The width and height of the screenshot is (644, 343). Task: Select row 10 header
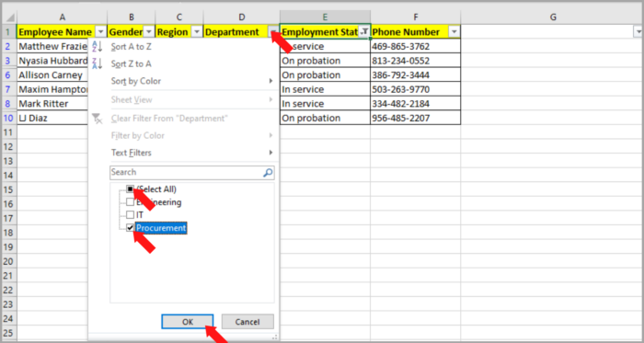coord(8,118)
